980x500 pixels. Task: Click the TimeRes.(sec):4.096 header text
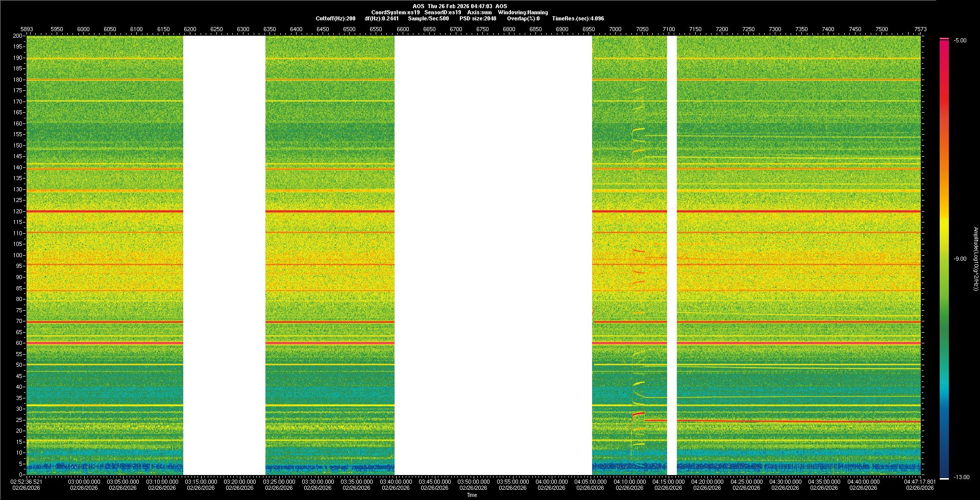coord(578,18)
